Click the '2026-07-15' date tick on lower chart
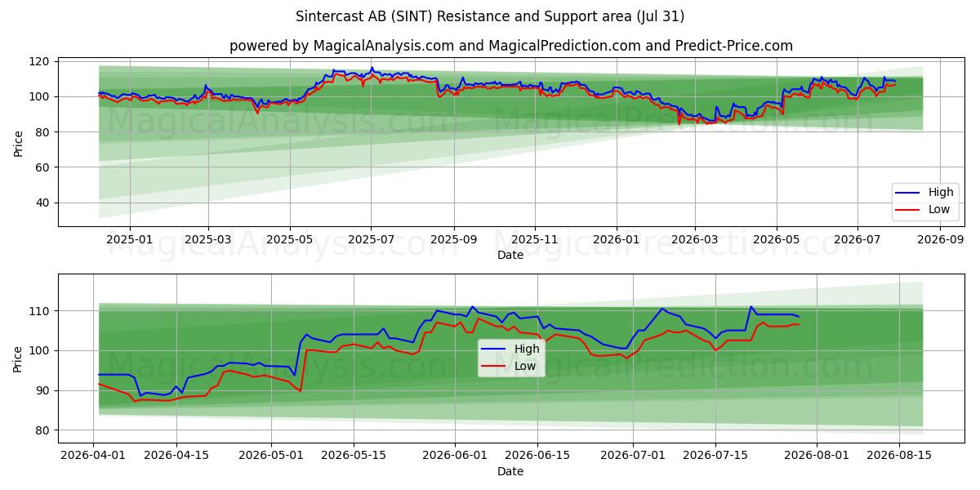 click(715, 456)
